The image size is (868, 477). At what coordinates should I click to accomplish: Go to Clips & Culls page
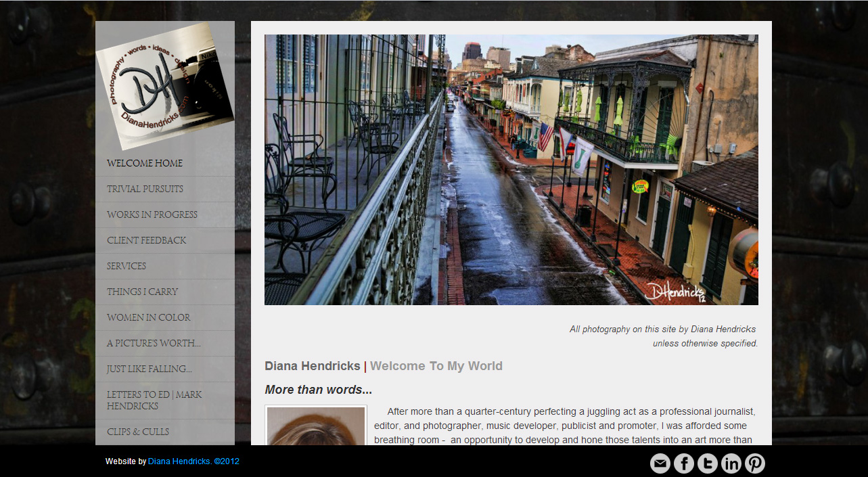click(x=138, y=432)
